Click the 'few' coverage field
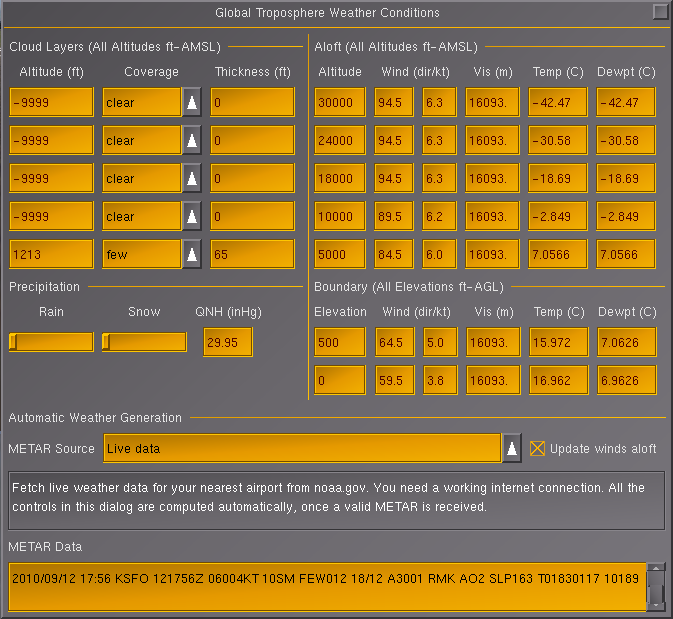Viewport: 673px width, 619px height. [142, 254]
